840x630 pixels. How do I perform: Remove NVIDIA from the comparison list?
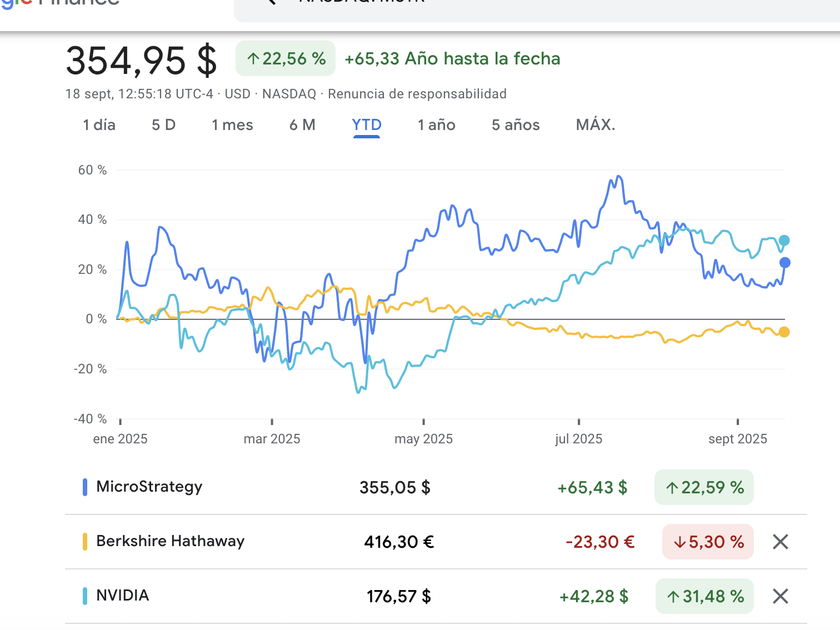click(x=780, y=596)
